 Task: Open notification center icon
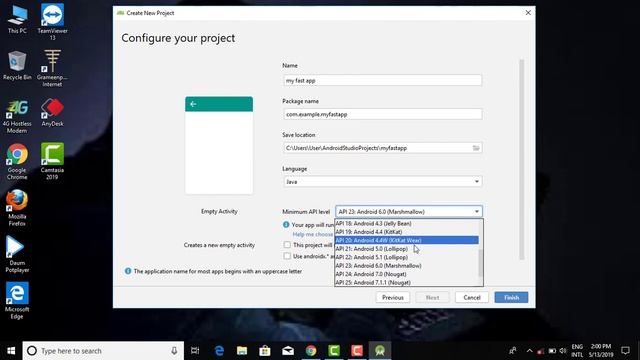(x=625, y=351)
